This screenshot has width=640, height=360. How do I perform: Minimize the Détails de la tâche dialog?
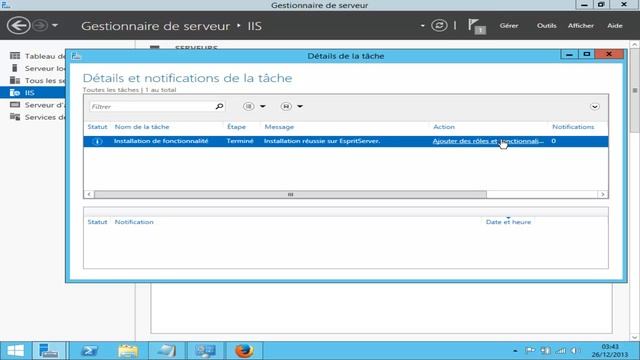(569, 54)
